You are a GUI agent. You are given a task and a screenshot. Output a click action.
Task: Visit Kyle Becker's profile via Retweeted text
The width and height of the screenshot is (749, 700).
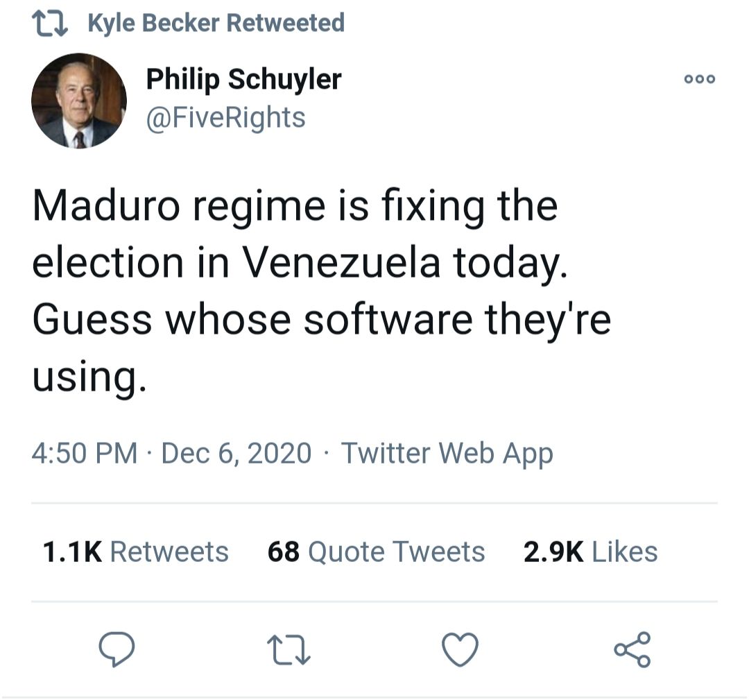[x=215, y=22]
